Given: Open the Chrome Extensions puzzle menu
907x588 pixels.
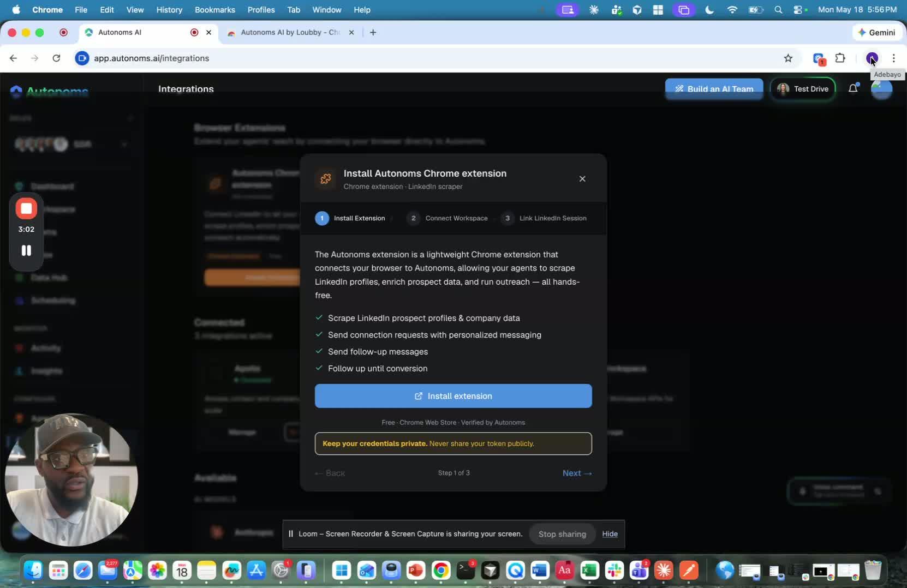Looking at the screenshot, I should tap(840, 58).
